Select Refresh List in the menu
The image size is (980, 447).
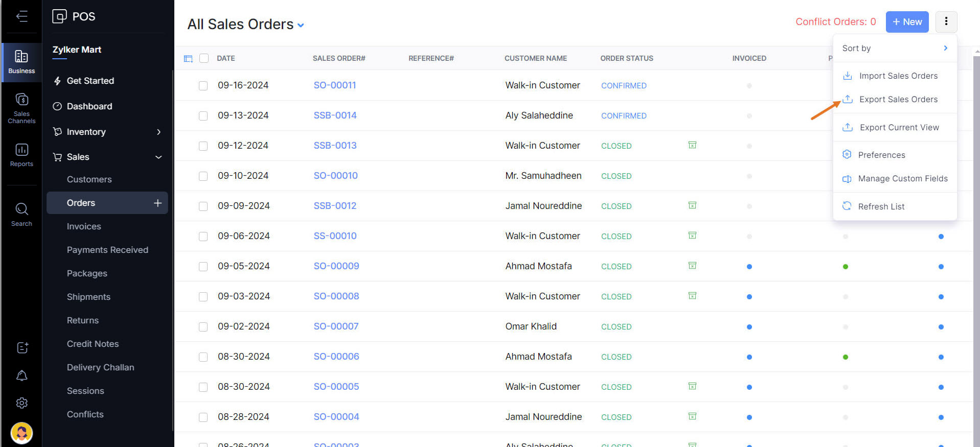[x=881, y=206]
